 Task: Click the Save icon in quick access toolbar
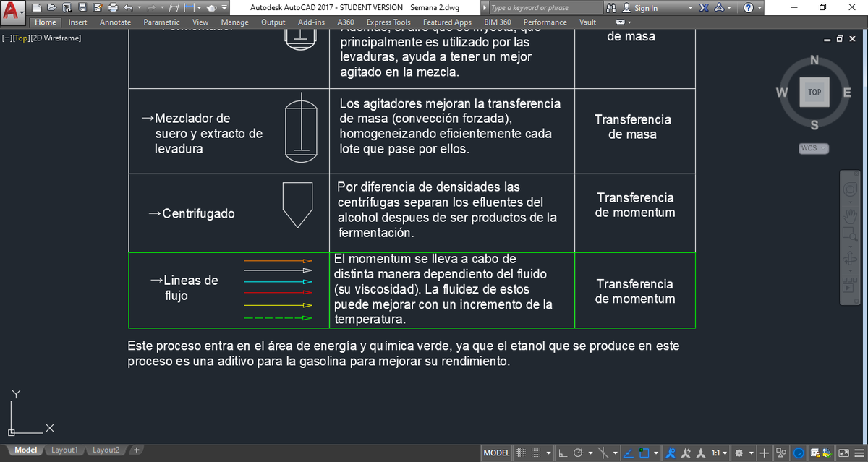(x=82, y=8)
